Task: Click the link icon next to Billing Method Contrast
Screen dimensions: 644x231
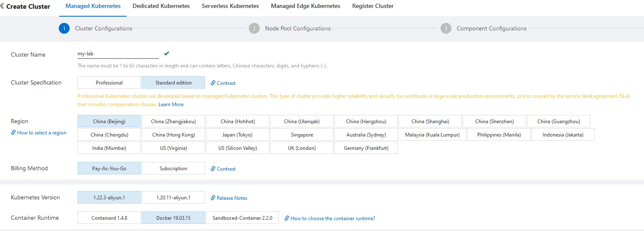Action: 213,169
